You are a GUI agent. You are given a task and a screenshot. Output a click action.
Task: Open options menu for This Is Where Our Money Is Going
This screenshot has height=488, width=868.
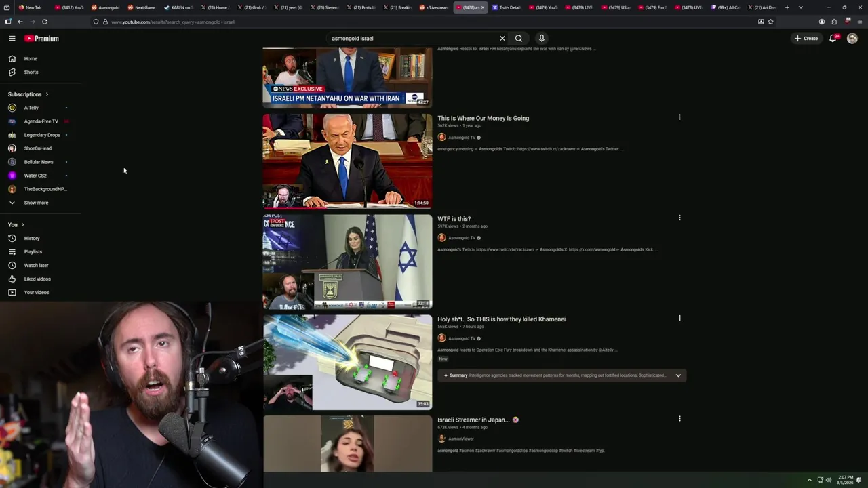point(679,117)
